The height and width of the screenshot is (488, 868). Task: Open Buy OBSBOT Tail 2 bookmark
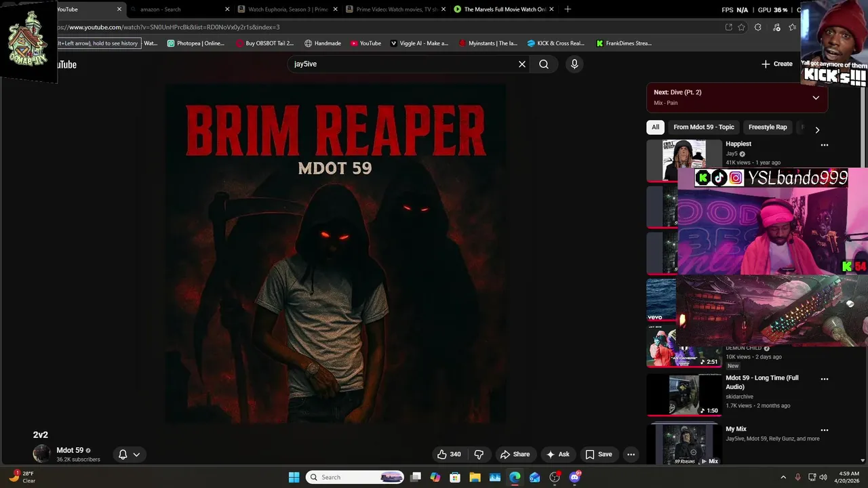pos(264,43)
